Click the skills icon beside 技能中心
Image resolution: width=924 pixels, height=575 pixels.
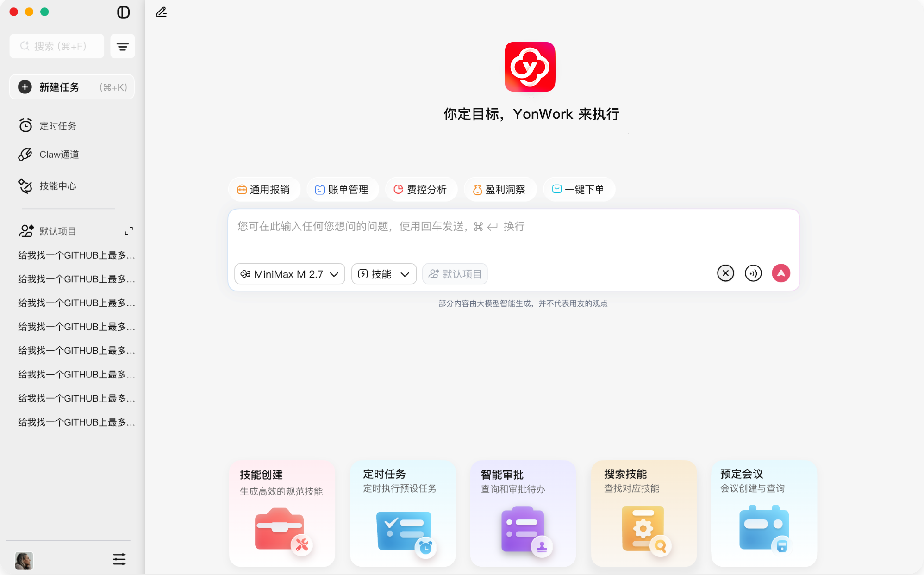click(25, 186)
